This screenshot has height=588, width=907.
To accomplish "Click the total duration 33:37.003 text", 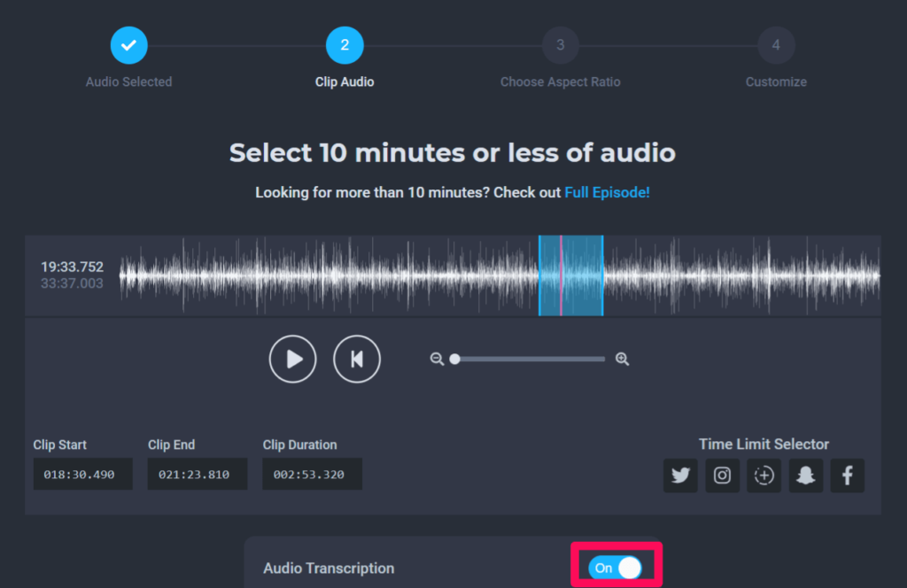I will (x=72, y=283).
